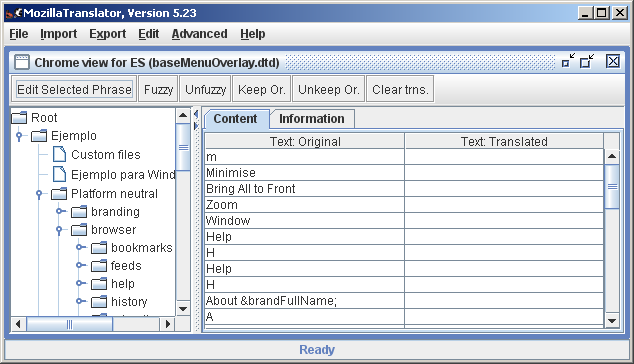The image size is (634, 364).
Task: Click tree vertical scrollbar down arrow
Action: pos(183,309)
